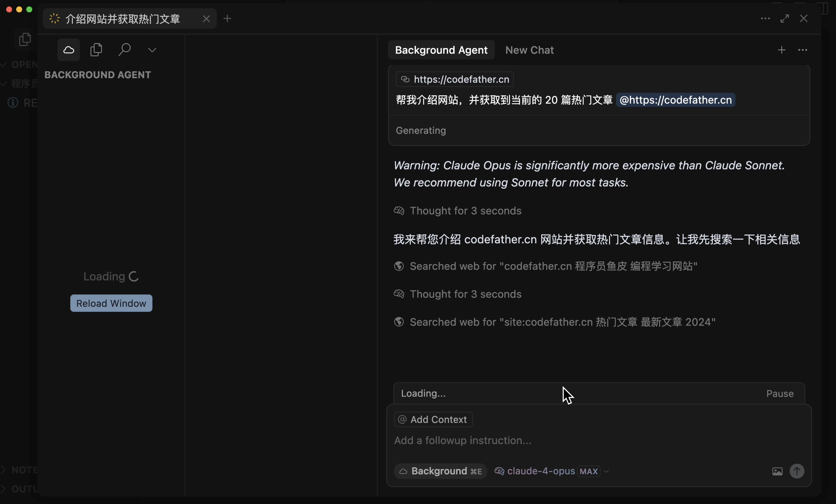Toggle the Background ⌘E mode chip
Viewport: 836px width, 504px height.
click(440, 471)
